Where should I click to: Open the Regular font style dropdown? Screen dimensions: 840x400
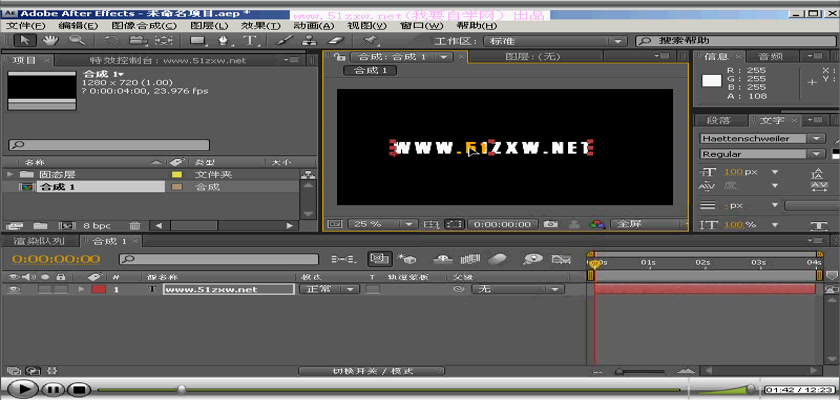(x=762, y=154)
